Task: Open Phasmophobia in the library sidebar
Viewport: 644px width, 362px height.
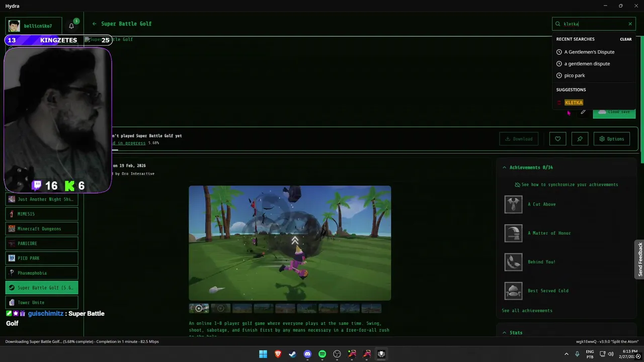Action: [x=42, y=273]
